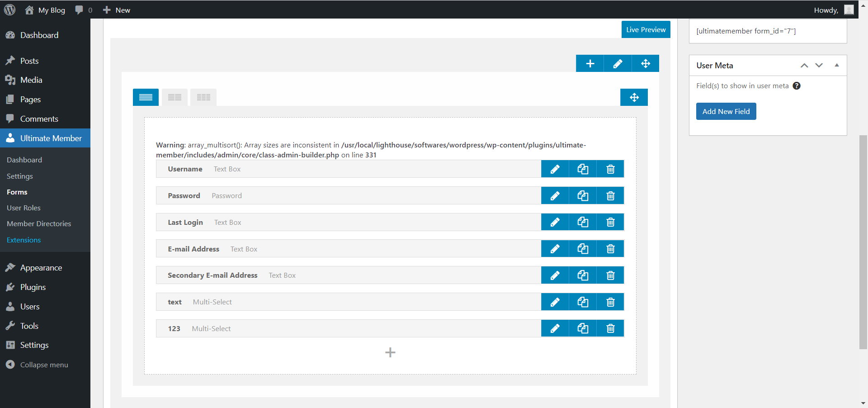Edit the 'text' Multi-Select field
The height and width of the screenshot is (408, 868).
(x=555, y=302)
